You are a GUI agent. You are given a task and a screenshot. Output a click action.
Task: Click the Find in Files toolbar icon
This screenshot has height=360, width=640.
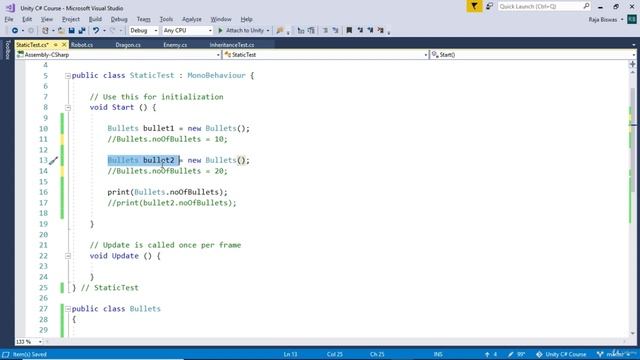[x=280, y=31]
